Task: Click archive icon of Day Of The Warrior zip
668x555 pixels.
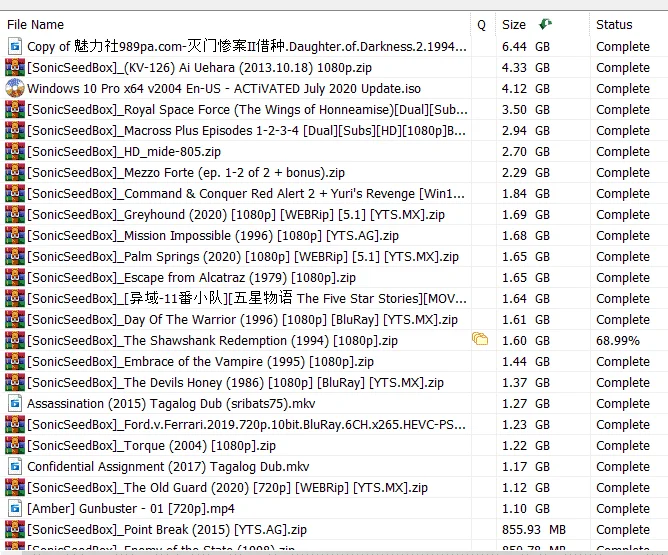Action: click(15, 319)
